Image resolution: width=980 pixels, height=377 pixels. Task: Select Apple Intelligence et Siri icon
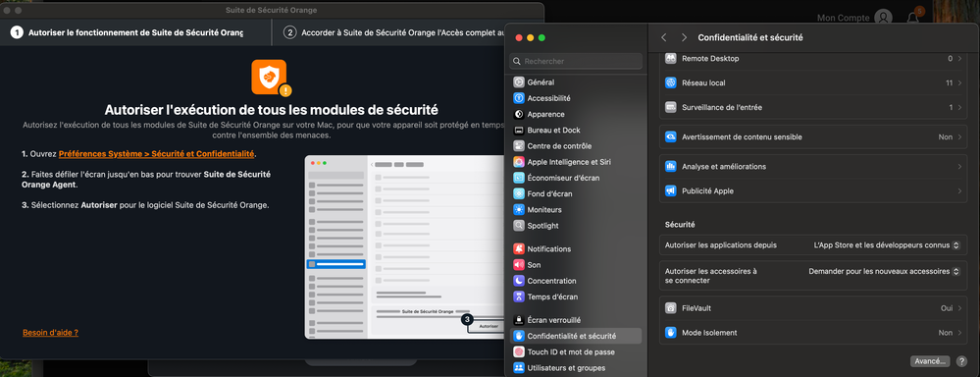pyautogui.click(x=518, y=162)
